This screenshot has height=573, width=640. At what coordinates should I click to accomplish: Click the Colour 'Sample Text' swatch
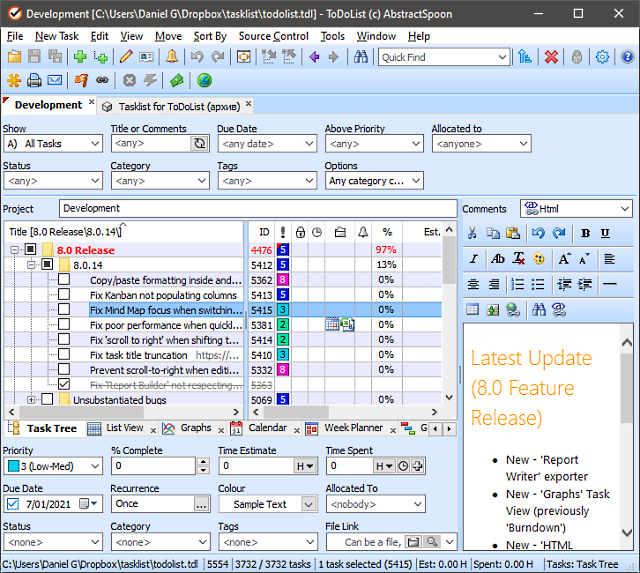coord(260,504)
